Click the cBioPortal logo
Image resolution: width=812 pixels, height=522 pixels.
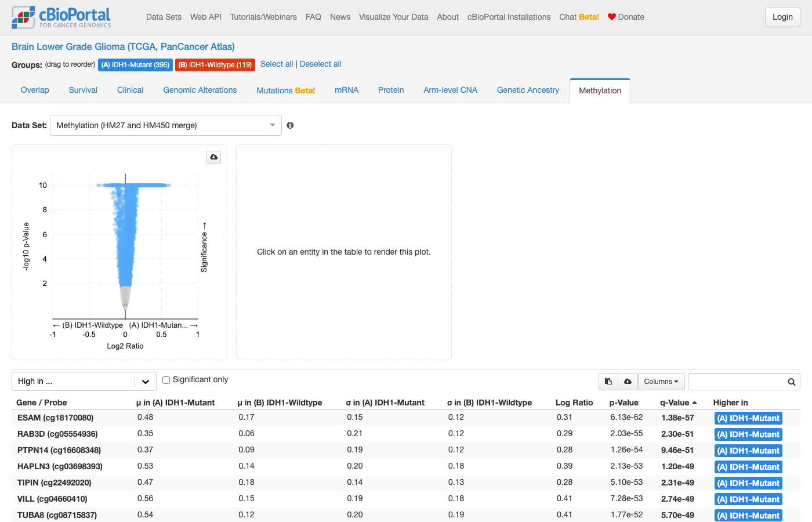(x=61, y=17)
